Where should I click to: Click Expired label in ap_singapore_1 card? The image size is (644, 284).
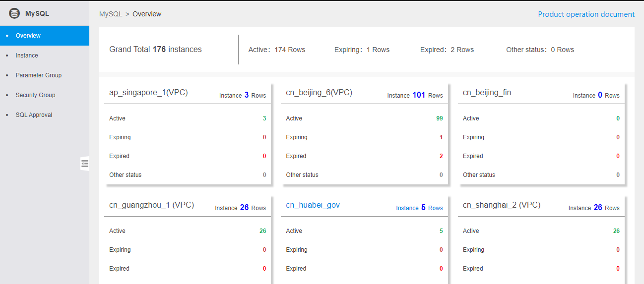coord(119,156)
